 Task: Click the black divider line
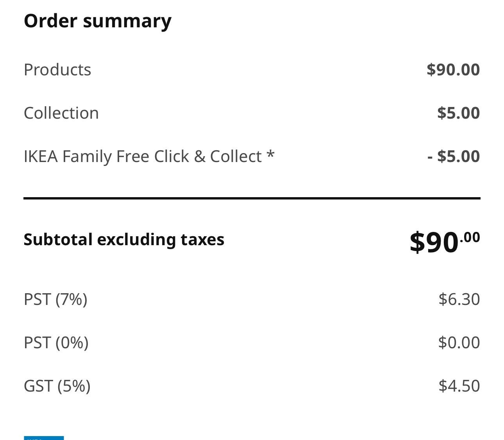coord(252,198)
